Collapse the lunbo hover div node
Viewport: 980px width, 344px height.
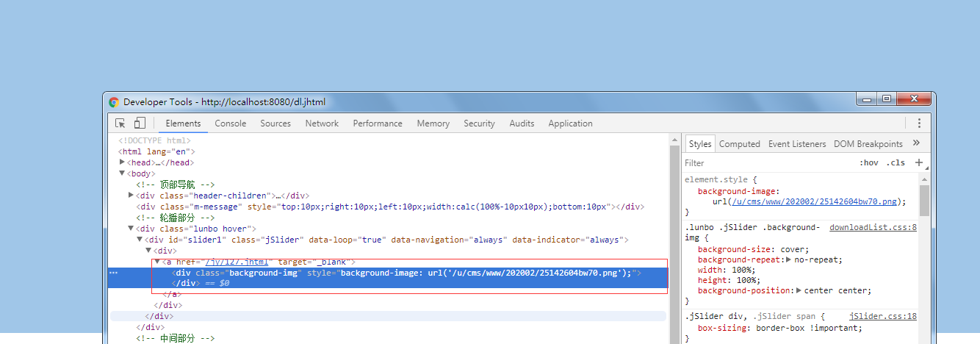[x=131, y=229]
